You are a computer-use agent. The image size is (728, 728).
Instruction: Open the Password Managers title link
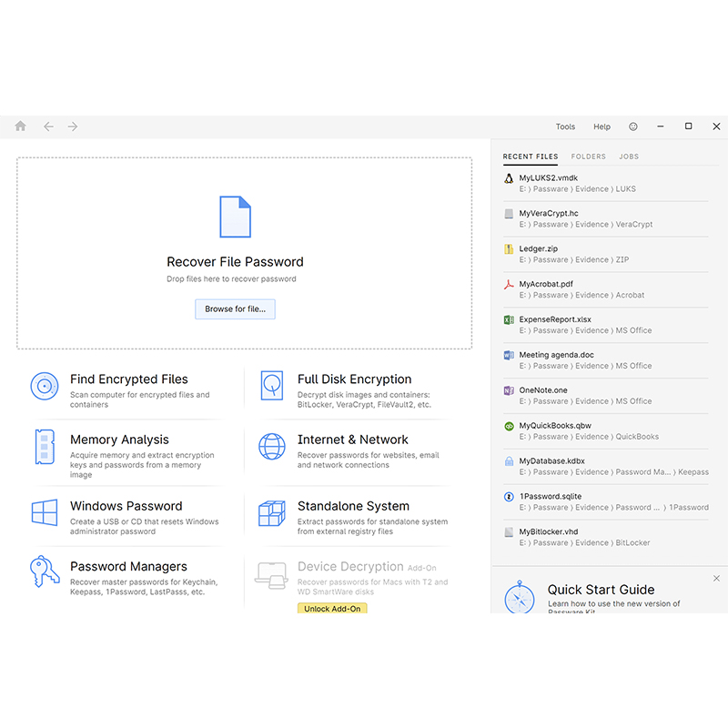tap(128, 566)
